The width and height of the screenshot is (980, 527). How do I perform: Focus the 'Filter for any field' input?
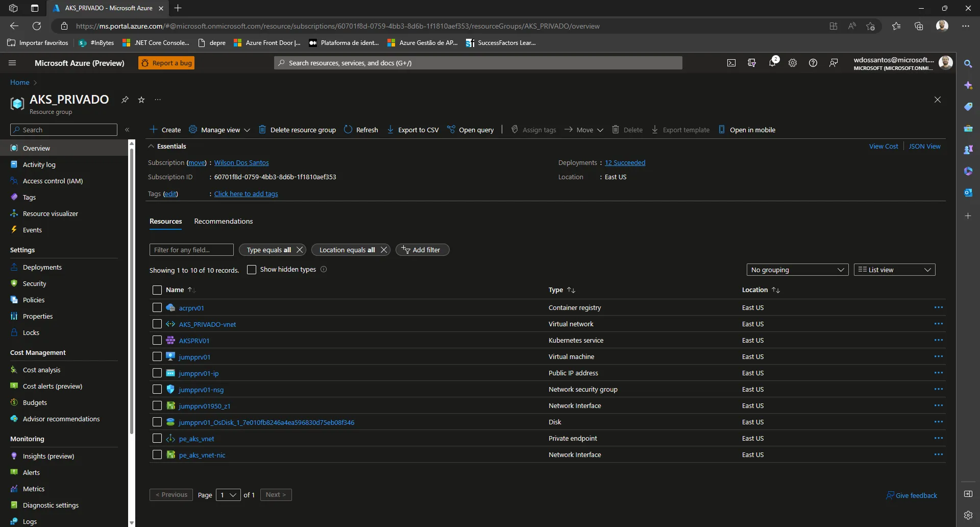coord(191,250)
